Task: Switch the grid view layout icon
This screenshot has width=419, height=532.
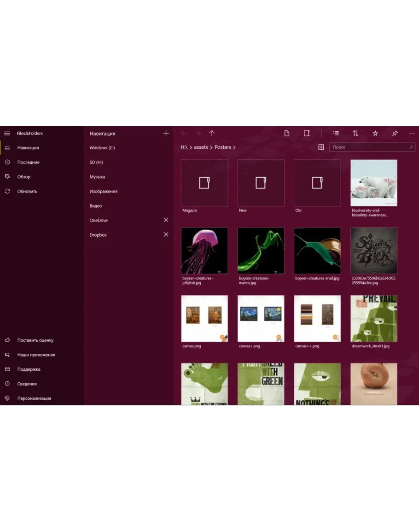Action: point(321,147)
